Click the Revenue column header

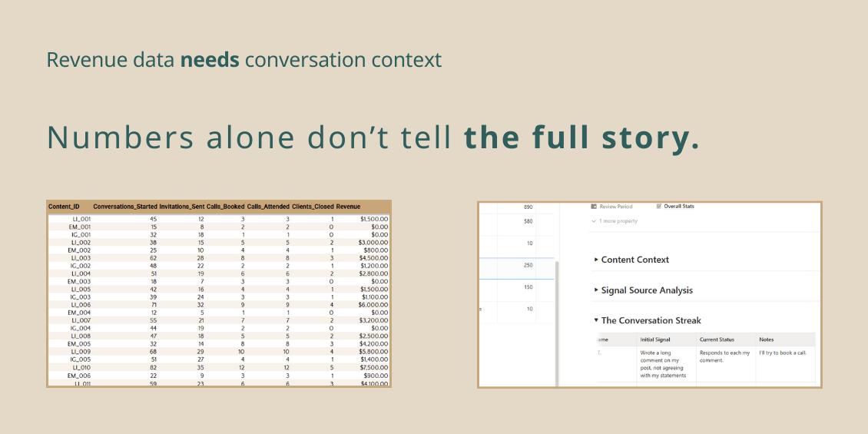(348, 207)
